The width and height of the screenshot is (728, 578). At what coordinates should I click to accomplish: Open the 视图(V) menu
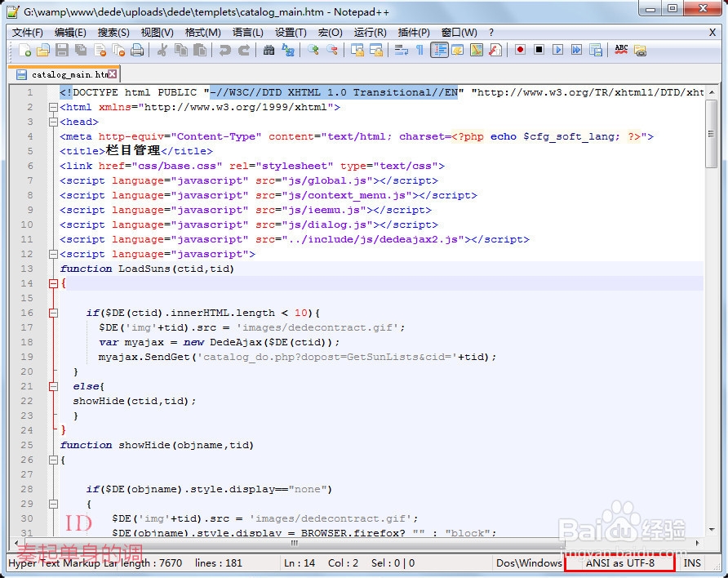click(x=157, y=33)
